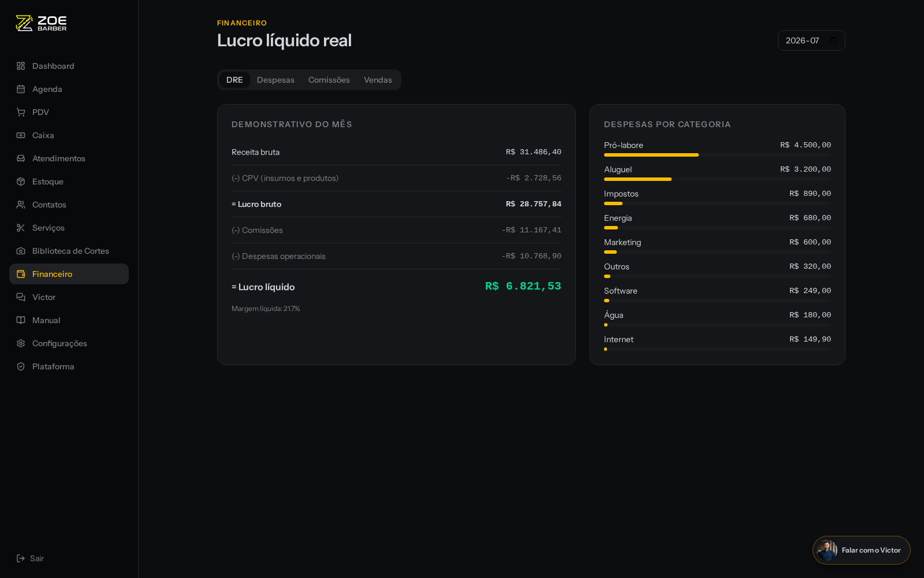Open the Estoque box icon

coord(21,181)
